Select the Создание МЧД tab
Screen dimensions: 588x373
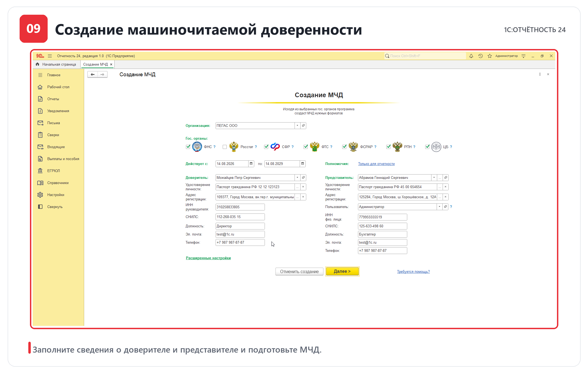[96, 64]
